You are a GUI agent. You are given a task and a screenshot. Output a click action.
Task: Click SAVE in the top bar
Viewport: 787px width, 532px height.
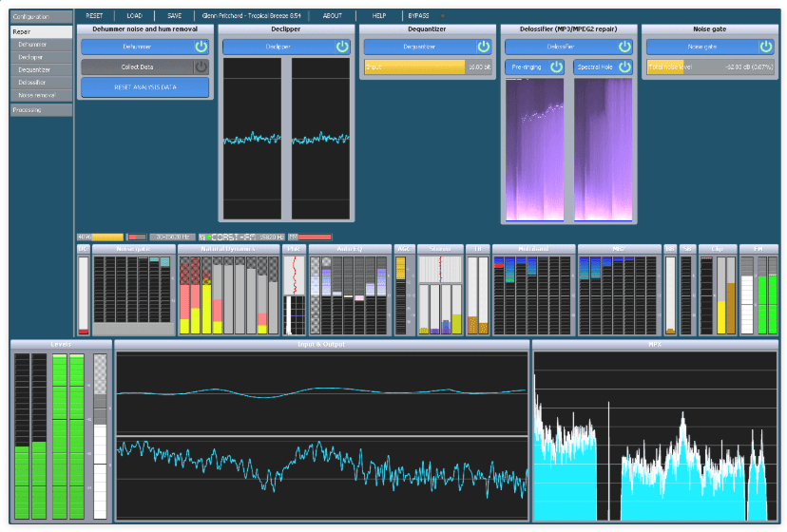tap(175, 16)
